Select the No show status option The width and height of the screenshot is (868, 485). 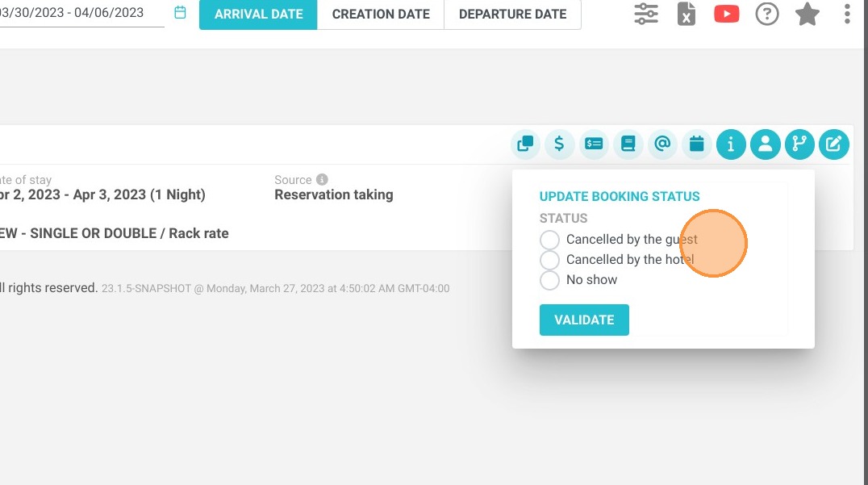[x=549, y=279]
